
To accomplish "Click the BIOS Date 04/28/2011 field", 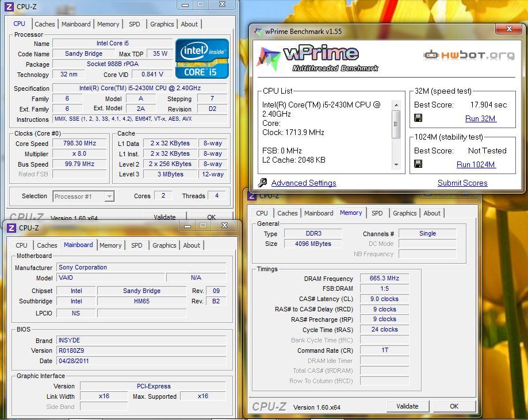I will [141, 361].
